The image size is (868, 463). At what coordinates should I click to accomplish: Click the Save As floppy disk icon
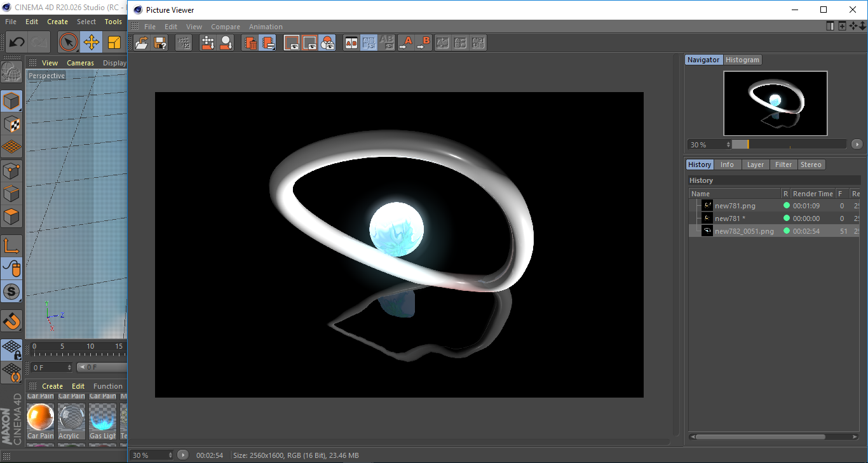tap(161, 43)
